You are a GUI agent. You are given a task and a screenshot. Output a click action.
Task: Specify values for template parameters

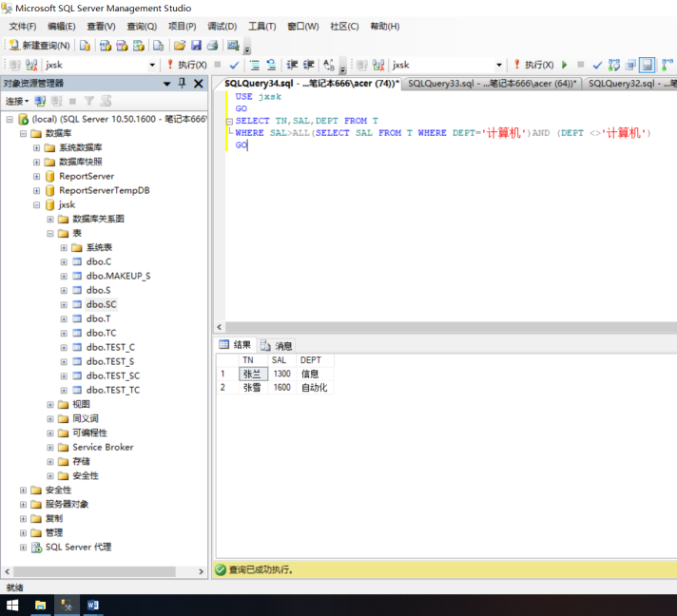[329, 66]
